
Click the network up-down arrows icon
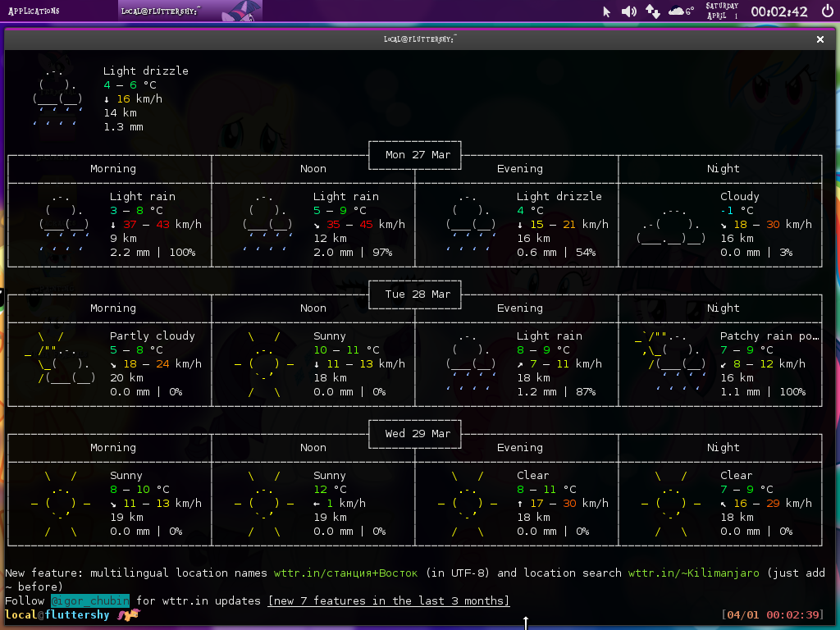click(x=653, y=11)
